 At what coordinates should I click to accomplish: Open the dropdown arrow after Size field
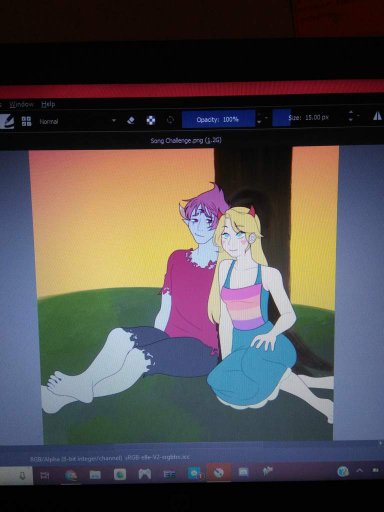[358, 116]
